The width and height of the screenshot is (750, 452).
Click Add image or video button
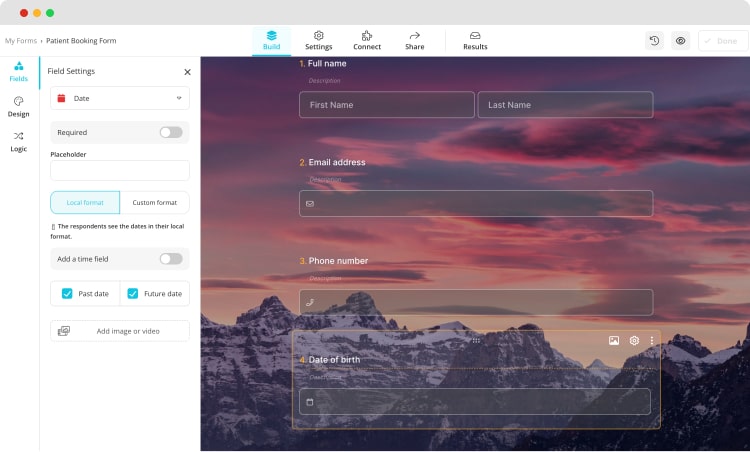pos(120,331)
